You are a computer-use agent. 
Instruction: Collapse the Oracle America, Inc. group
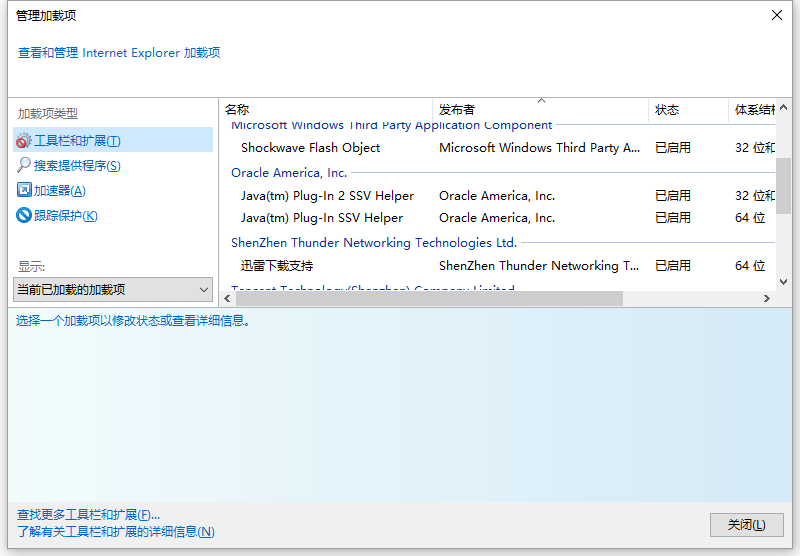289,173
